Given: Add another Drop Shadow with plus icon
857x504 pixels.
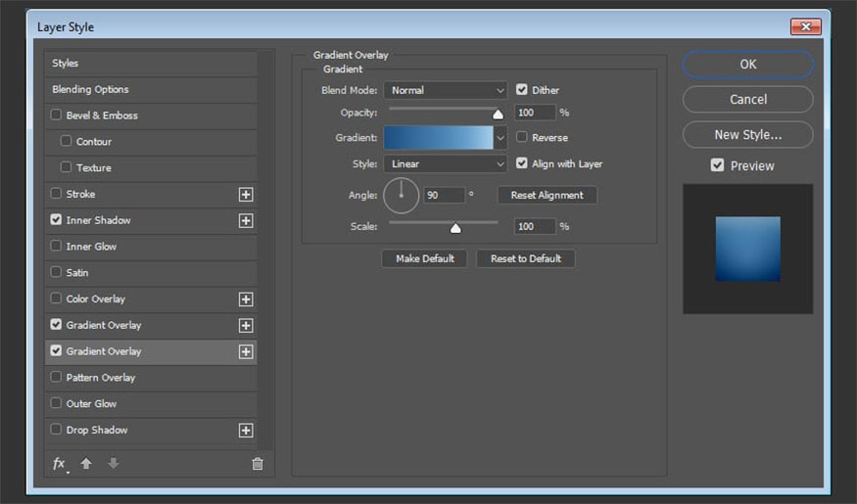Looking at the screenshot, I should (246, 431).
